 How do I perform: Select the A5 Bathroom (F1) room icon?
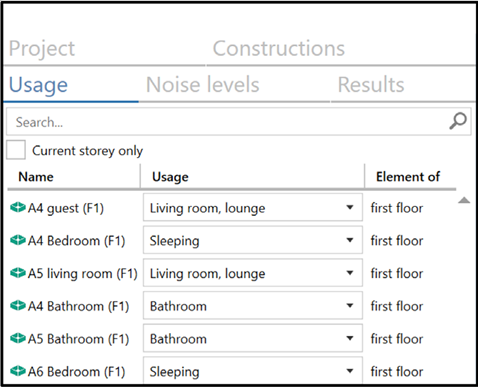pyautogui.click(x=18, y=338)
